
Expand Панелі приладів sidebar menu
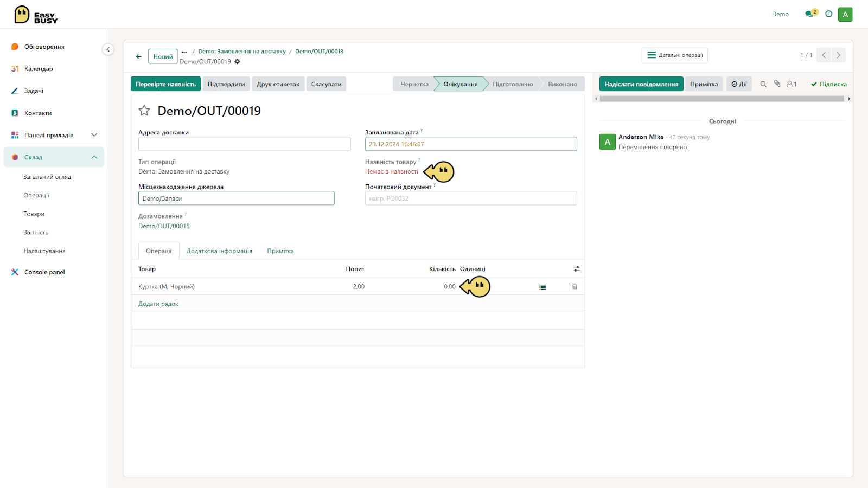[94, 135]
